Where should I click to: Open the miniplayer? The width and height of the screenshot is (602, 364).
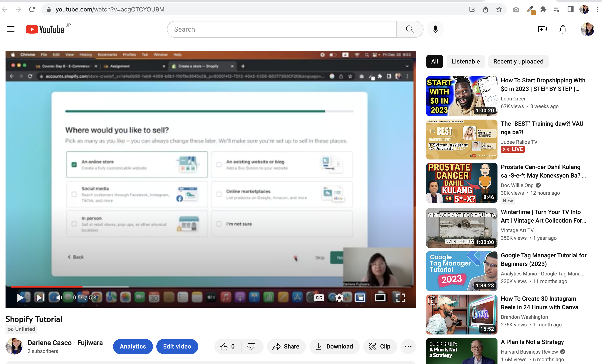(x=360, y=298)
